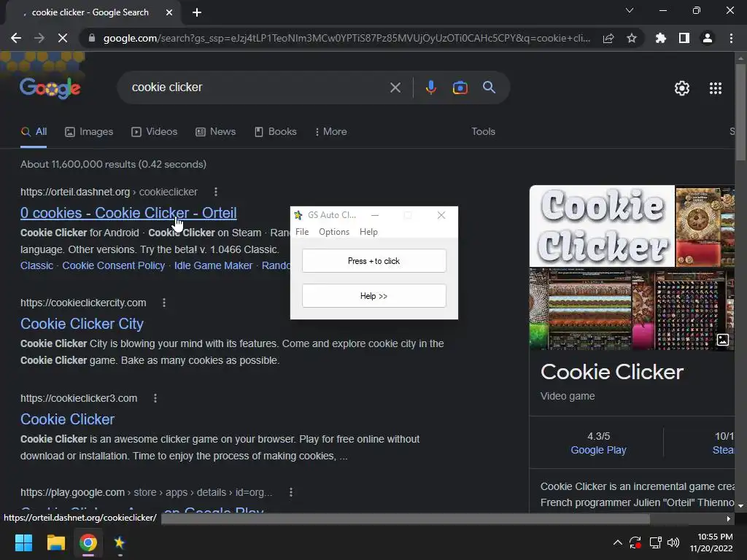Open the Chrome profile avatar icon
Image resolution: width=747 pixels, height=560 pixels.
708,38
